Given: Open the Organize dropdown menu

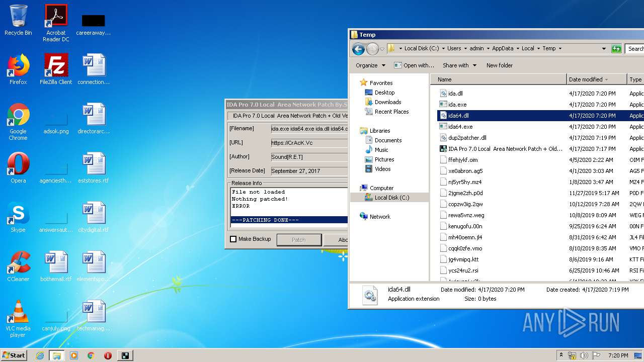Looking at the screenshot, I should pos(370,65).
